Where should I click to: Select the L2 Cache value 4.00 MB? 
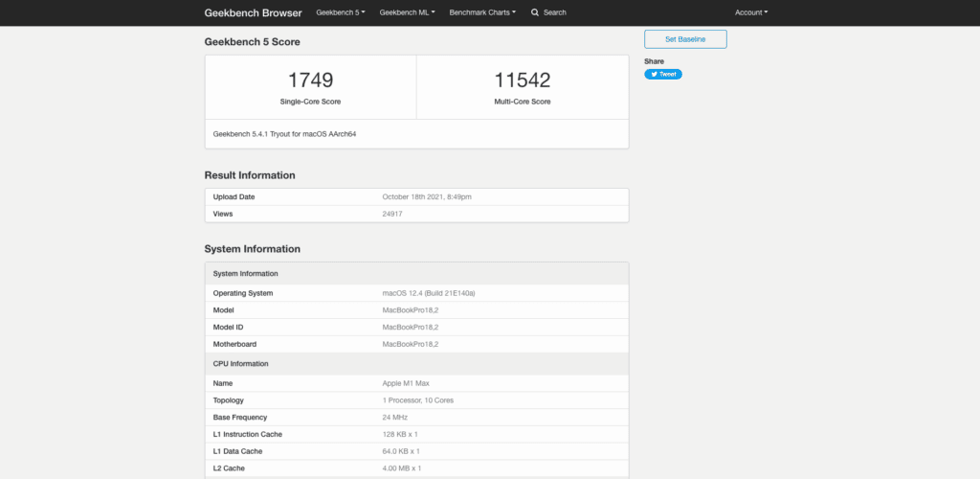tap(402, 468)
